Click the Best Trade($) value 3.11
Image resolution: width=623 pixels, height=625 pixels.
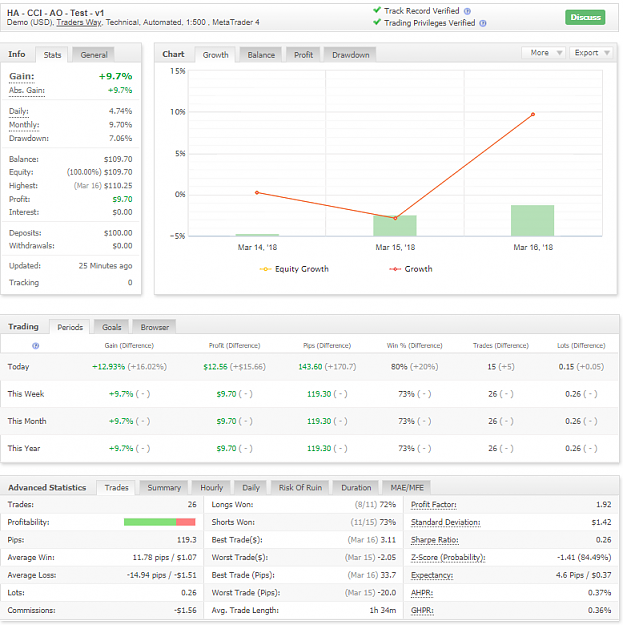click(x=388, y=540)
